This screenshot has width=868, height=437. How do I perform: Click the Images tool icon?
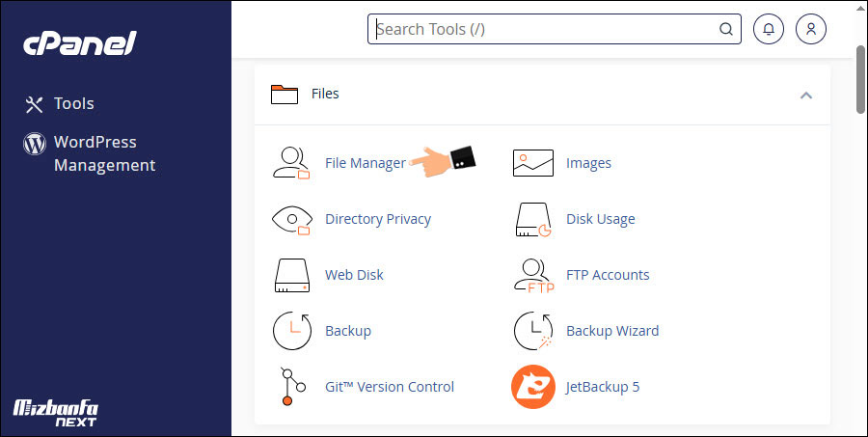[x=532, y=163]
